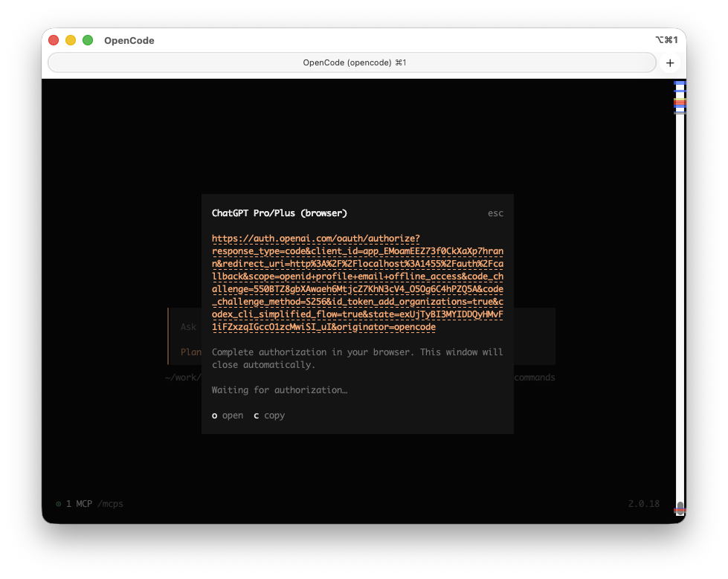Screen dimensions: 728x579
Task: Click the Plan mode label behind dialog
Action: pos(191,352)
